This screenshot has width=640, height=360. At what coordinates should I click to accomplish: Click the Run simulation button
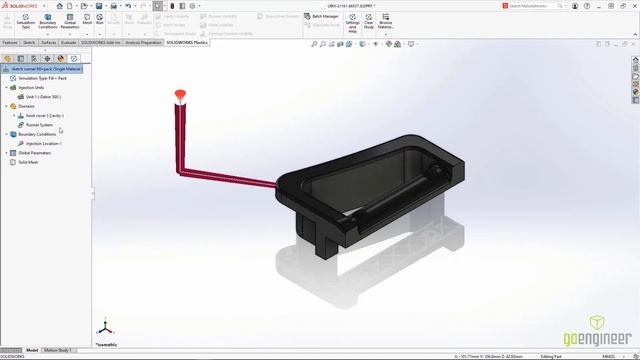pos(100,19)
